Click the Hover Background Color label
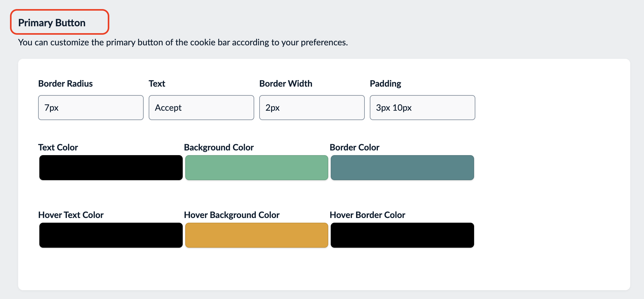The image size is (644, 299). tap(232, 215)
